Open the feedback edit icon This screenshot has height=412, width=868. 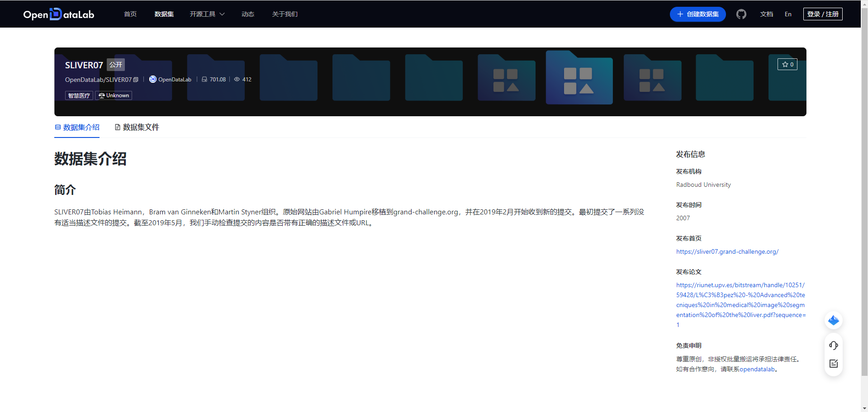click(x=834, y=364)
